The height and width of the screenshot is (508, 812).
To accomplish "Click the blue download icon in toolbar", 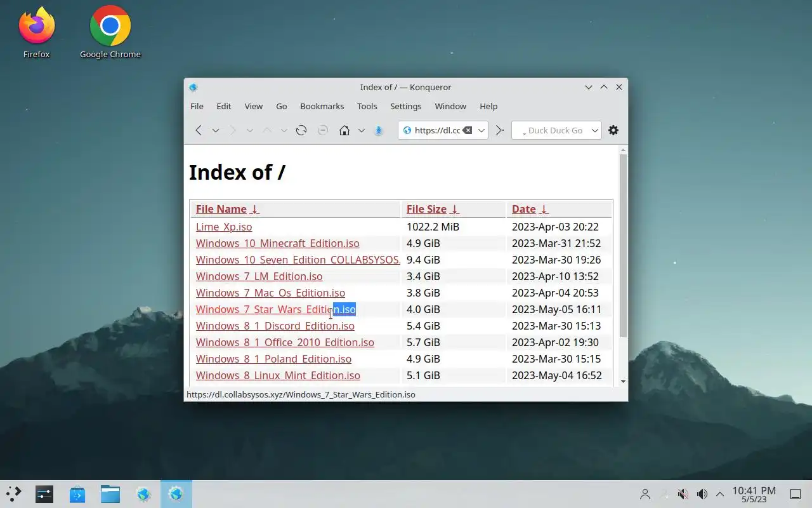I will (379, 130).
